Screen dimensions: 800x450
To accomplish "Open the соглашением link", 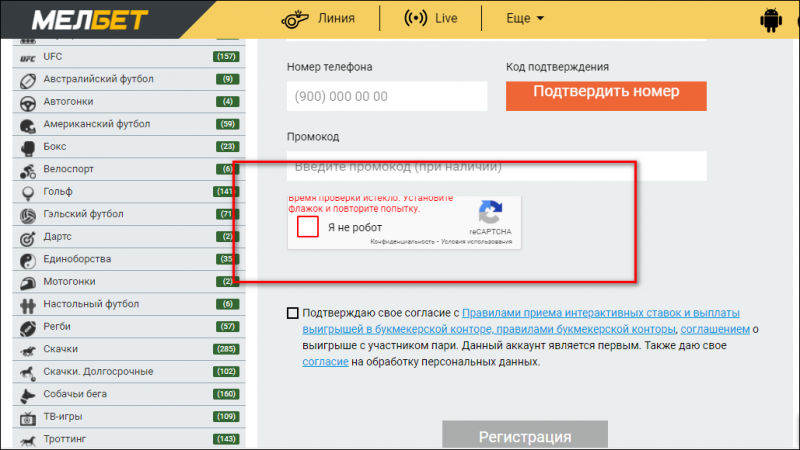I will click(715, 330).
